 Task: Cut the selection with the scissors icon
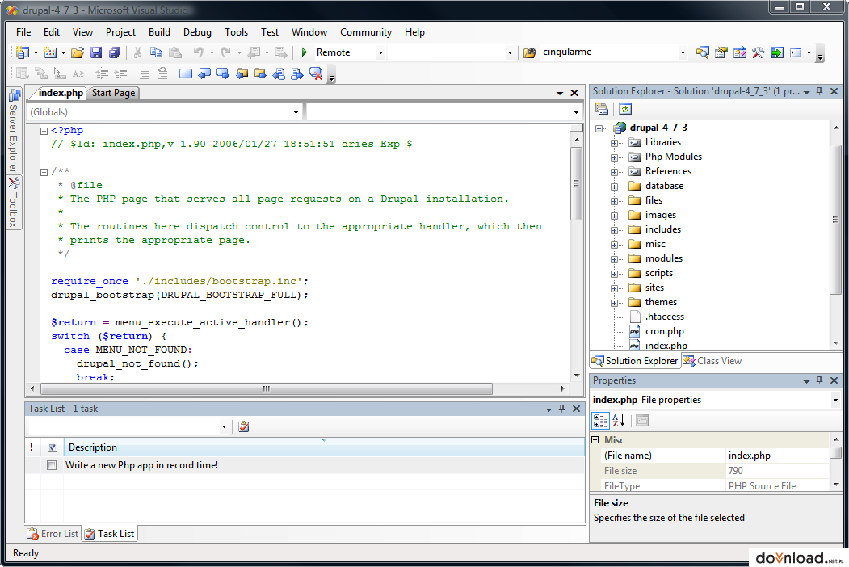point(138,53)
